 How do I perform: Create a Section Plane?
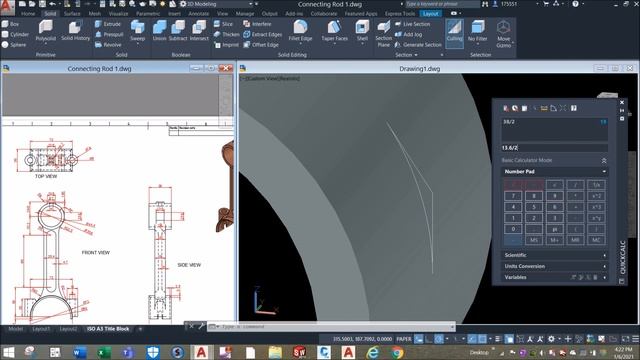pos(384,34)
